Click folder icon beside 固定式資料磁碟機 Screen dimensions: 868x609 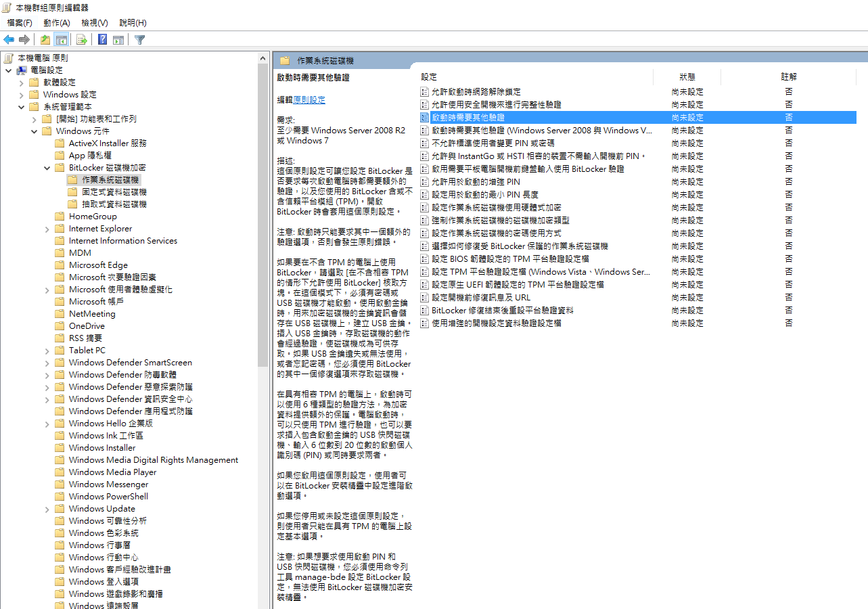click(73, 192)
